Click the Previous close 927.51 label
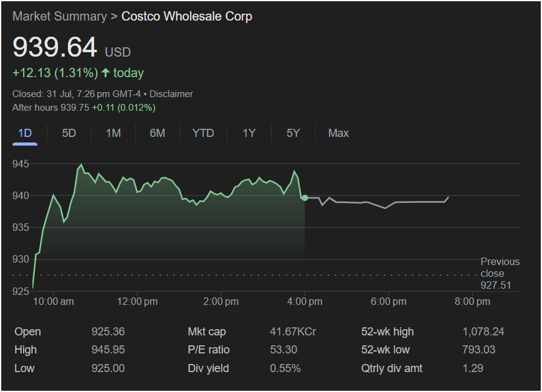Viewport: 542px width, 392px height. [x=500, y=274]
